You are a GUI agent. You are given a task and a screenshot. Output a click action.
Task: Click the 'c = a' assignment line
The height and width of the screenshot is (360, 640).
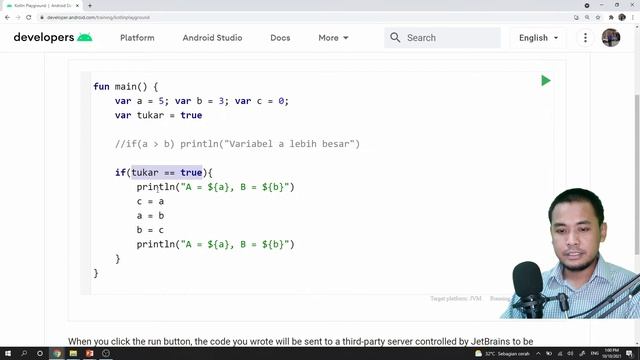pyautogui.click(x=150, y=201)
